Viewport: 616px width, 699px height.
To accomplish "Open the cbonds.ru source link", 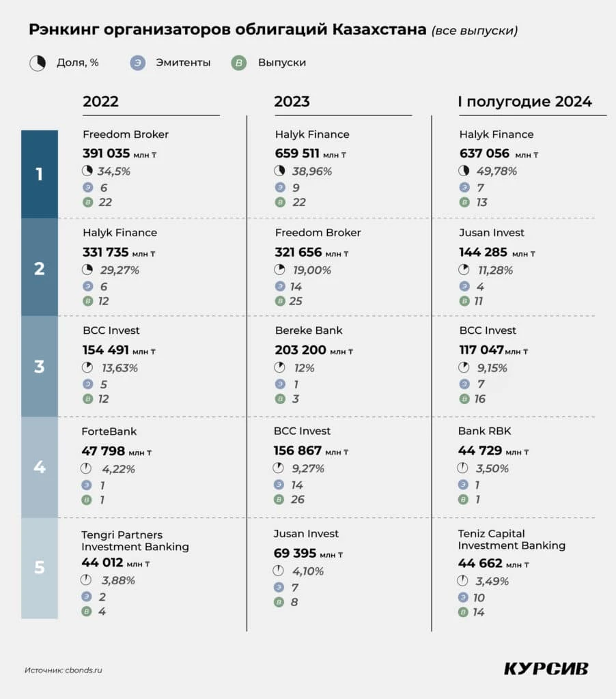I will 83,670.
